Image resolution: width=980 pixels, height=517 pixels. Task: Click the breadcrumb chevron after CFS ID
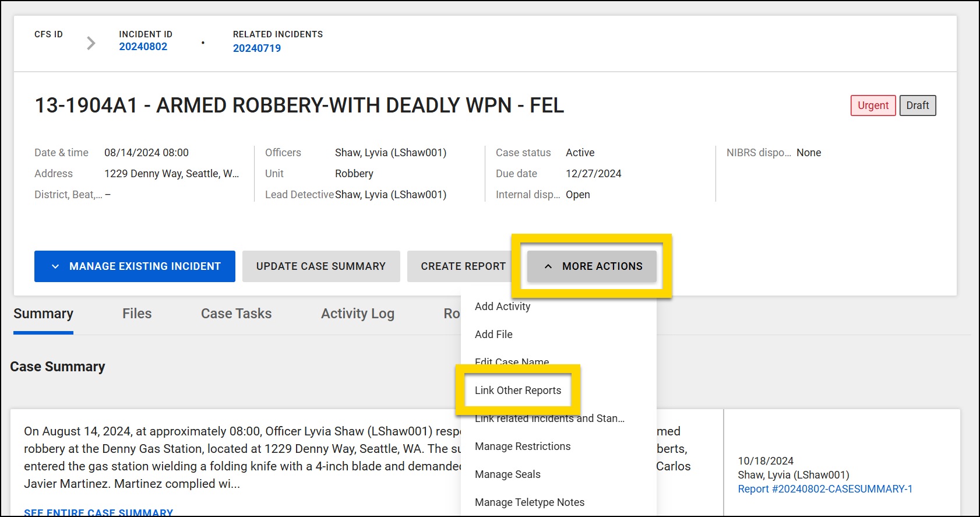91,43
